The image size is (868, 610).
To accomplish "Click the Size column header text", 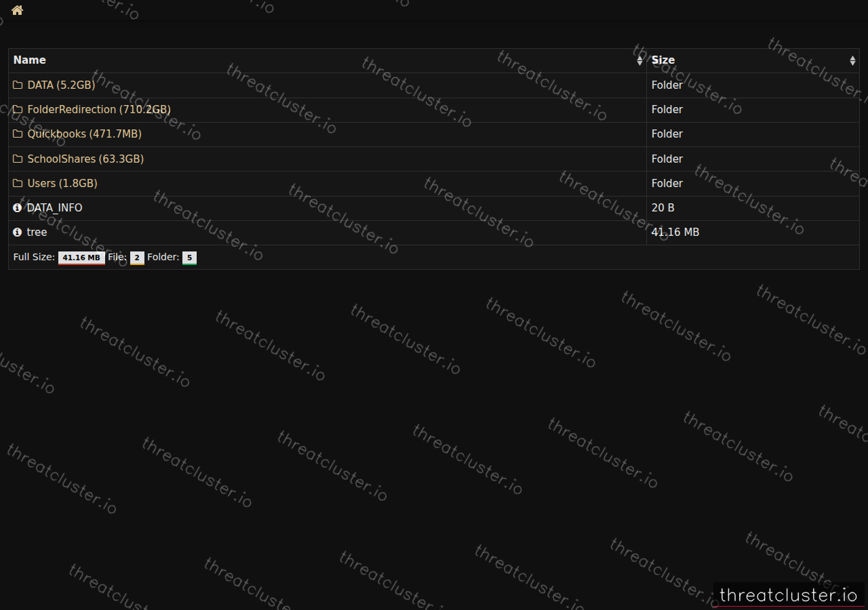I will [x=663, y=60].
